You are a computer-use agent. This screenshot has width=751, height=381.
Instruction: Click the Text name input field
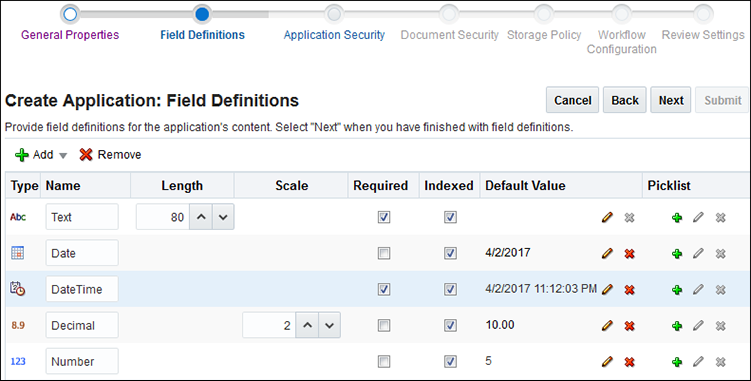coord(82,217)
